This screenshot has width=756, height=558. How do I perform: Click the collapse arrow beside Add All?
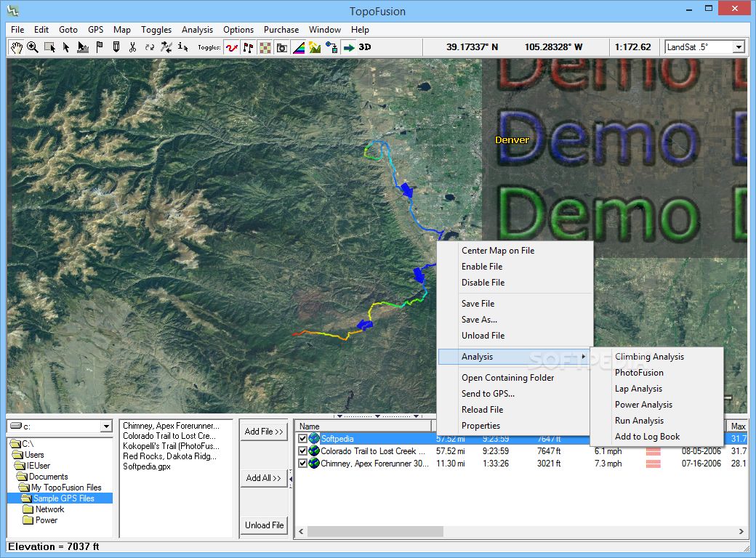(x=290, y=479)
